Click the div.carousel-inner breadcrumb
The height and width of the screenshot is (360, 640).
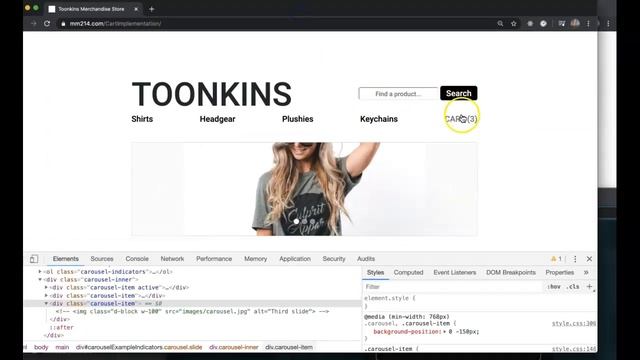point(233,347)
